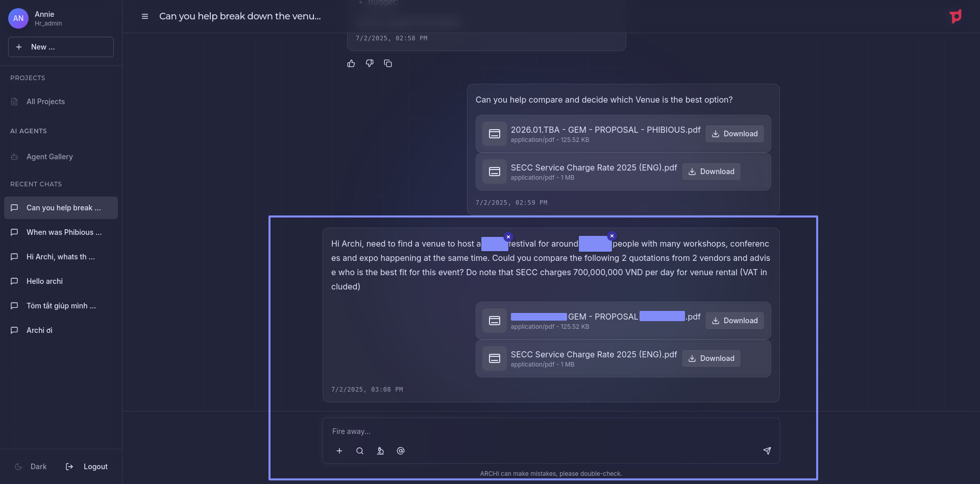Open All Projects in the sidebar
Image resolution: width=980 pixels, height=484 pixels.
point(45,102)
